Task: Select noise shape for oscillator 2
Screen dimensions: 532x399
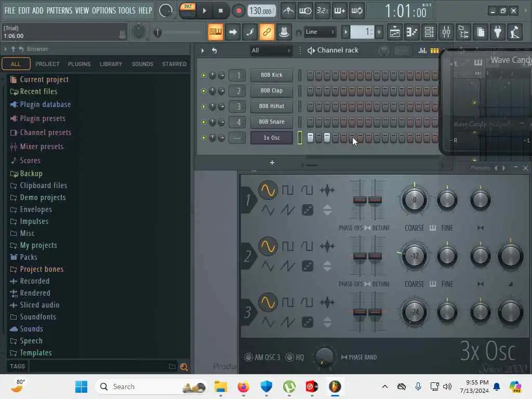Action: (x=308, y=267)
